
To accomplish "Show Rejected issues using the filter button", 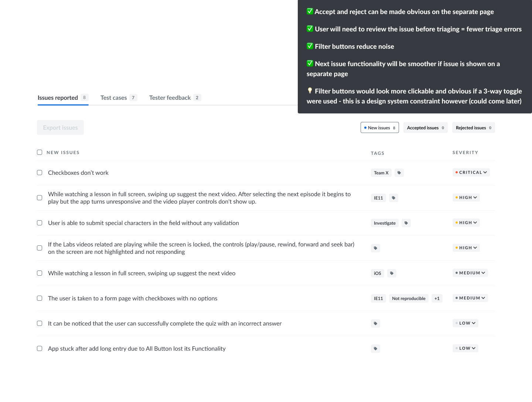I will coord(474,127).
